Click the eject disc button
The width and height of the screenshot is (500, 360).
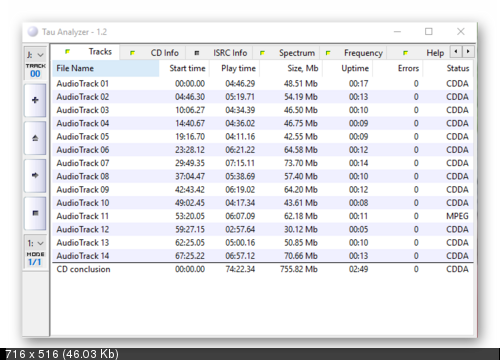click(35, 138)
